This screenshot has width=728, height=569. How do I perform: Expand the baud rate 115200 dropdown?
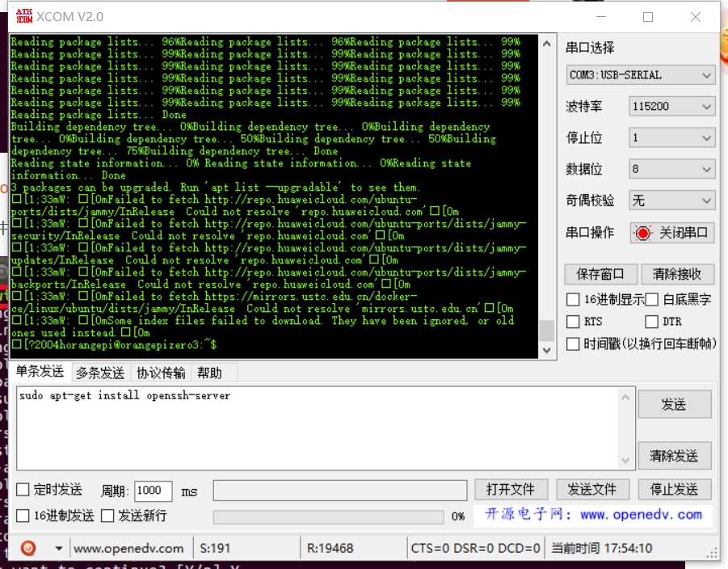(671, 107)
